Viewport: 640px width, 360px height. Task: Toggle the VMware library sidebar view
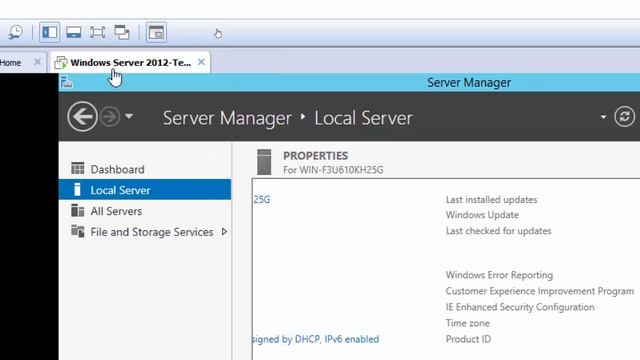pyautogui.click(x=50, y=32)
